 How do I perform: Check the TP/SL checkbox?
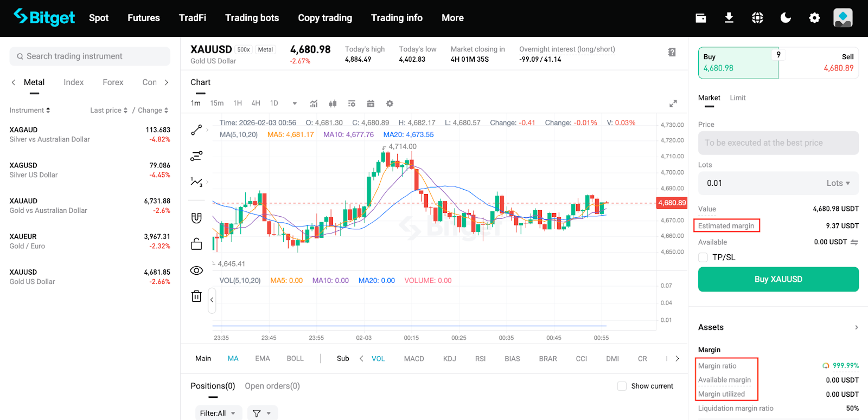click(x=703, y=257)
